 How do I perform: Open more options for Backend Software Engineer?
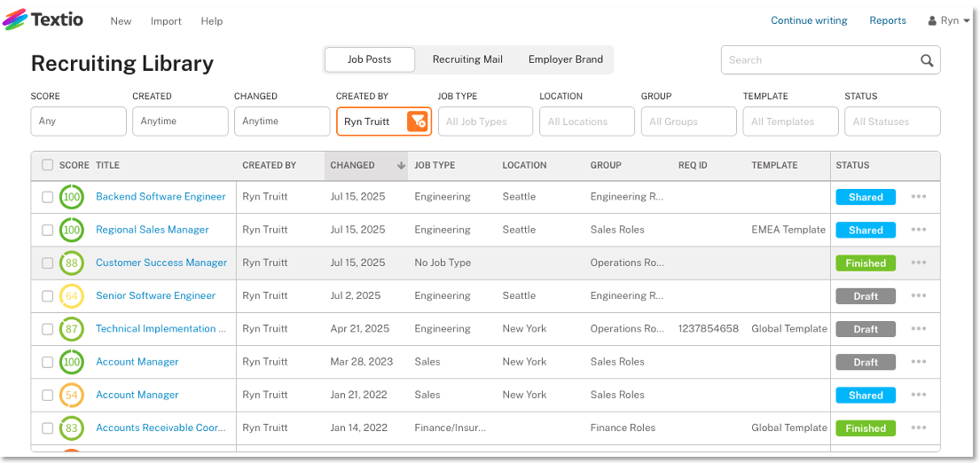point(918,197)
